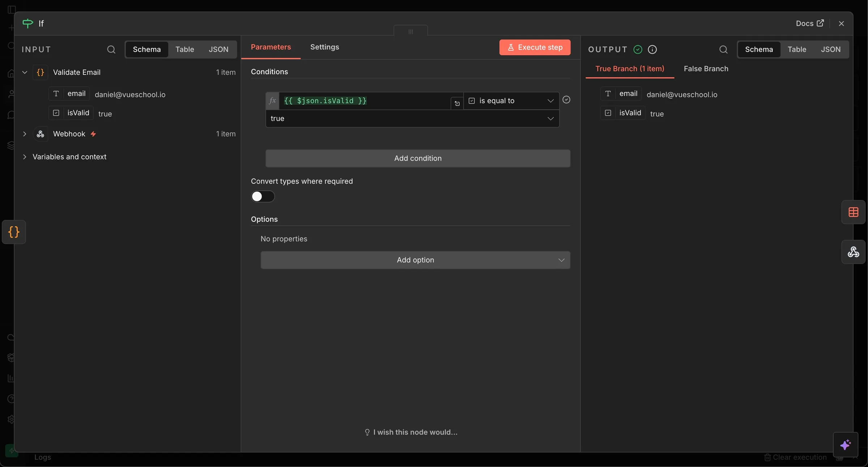Click Logs label behind the dialog
This screenshot has height=467, width=868.
coord(43,457)
